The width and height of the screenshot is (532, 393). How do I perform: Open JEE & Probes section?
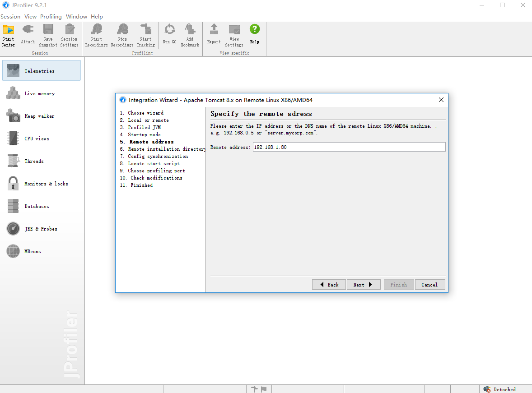[x=42, y=229]
